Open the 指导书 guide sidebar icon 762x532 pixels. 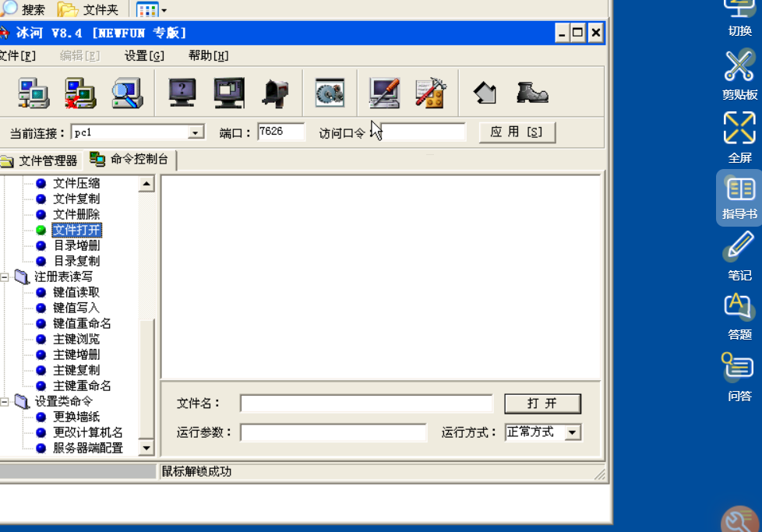tap(739, 198)
